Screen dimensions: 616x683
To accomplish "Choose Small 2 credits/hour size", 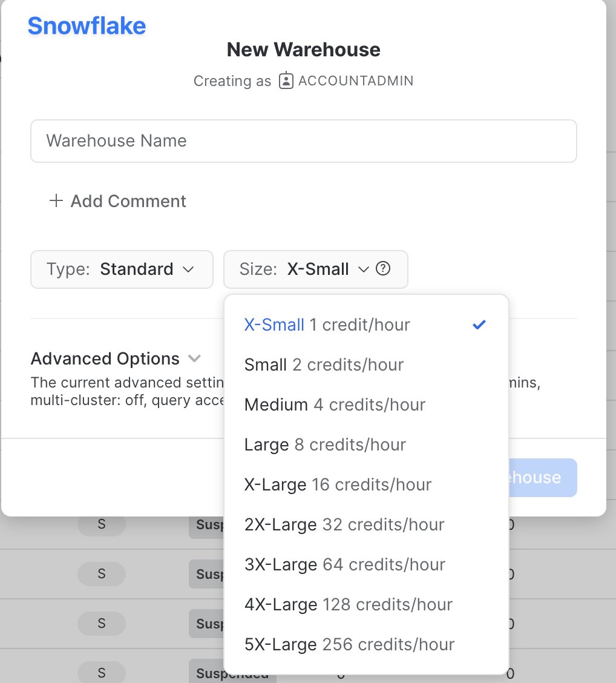I will [366, 365].
